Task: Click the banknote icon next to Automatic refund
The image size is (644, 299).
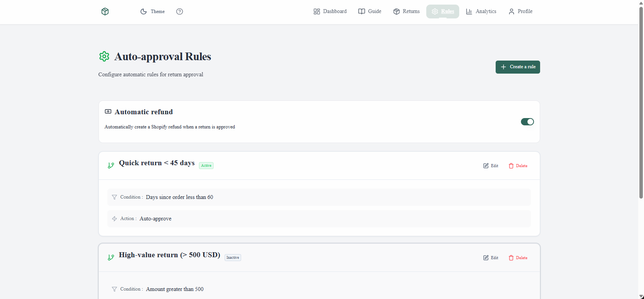Action: click(x=108, y=112)
